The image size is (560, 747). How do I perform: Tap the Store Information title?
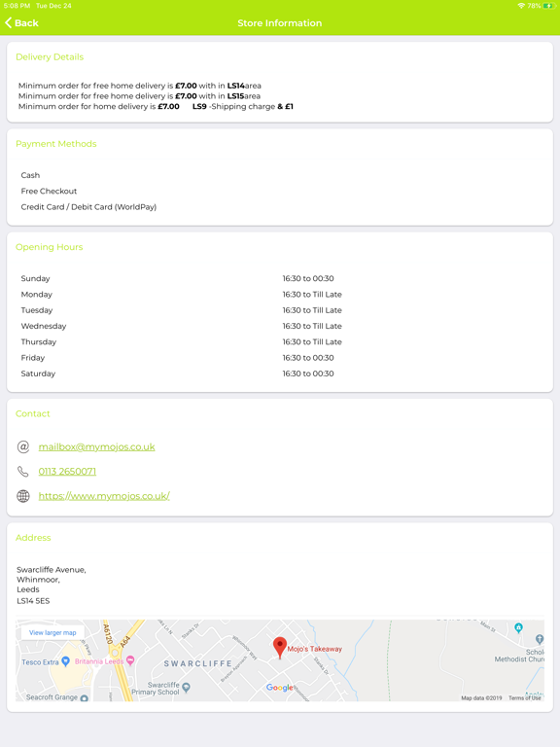(x=280, y=23)
